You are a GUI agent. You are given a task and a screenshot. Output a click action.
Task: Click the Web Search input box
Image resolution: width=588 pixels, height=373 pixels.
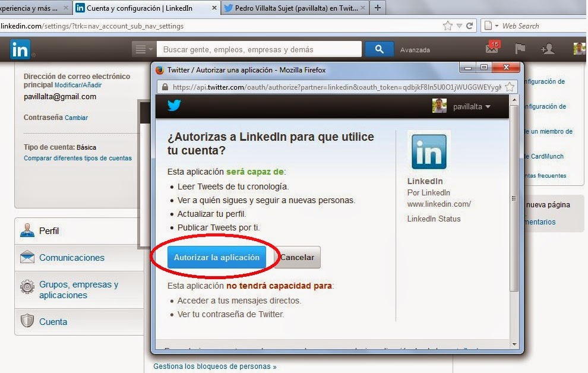pos(543,26)
